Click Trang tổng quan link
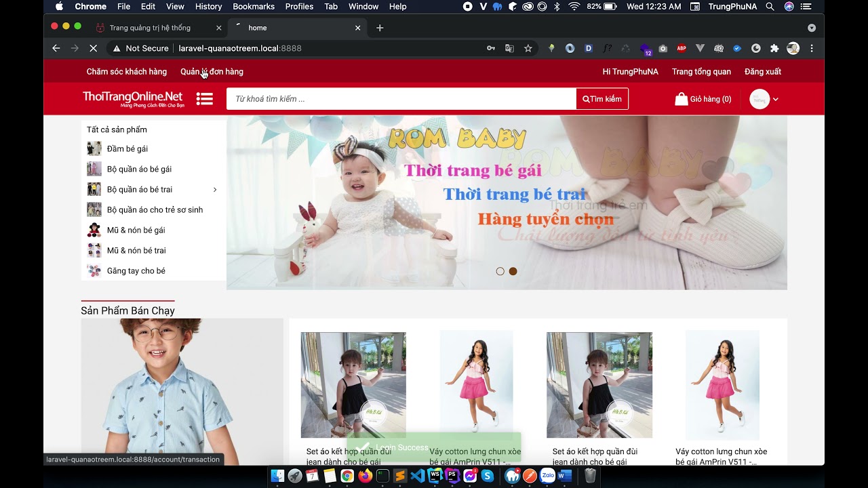This screenshot has width=868, height=488. [x=701, y=72]
